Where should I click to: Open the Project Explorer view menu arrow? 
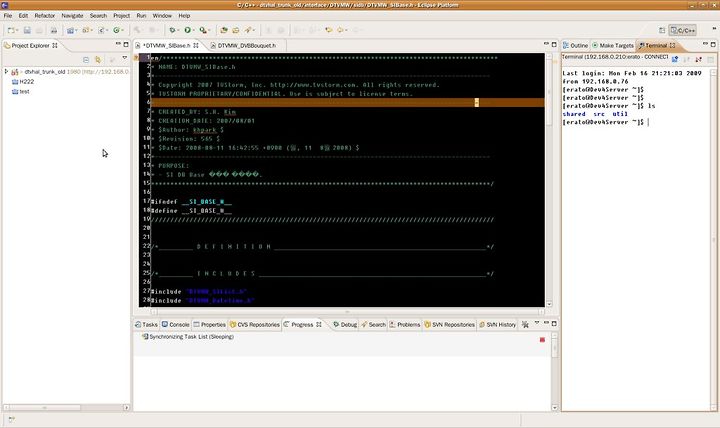coord(124,58)
